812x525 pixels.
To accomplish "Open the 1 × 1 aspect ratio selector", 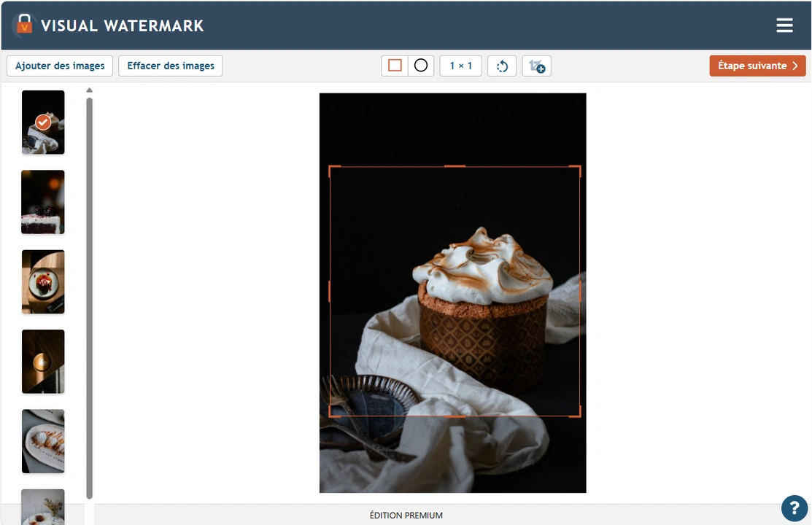I will pyautogui.click(x=460, y=66).
